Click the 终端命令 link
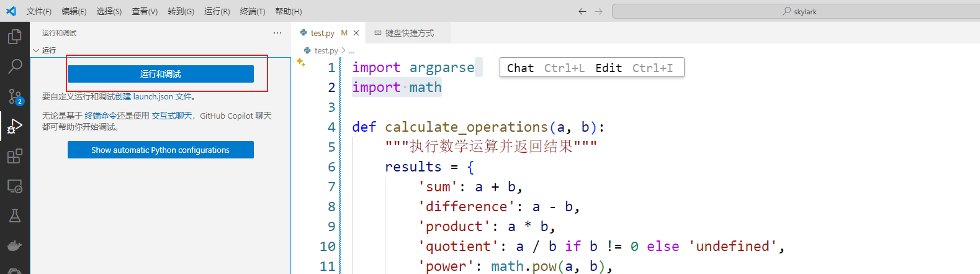This screenshot has width=980, height=274. 101,116
